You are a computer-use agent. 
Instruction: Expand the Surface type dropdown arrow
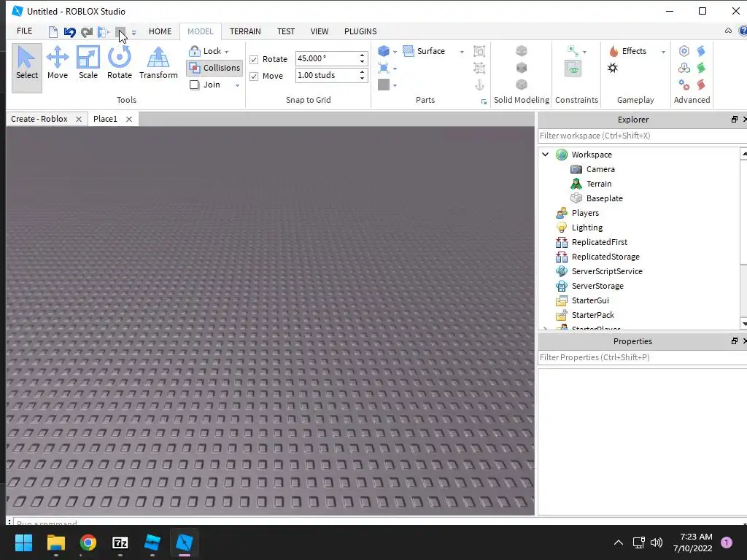[x=462, y=52]
